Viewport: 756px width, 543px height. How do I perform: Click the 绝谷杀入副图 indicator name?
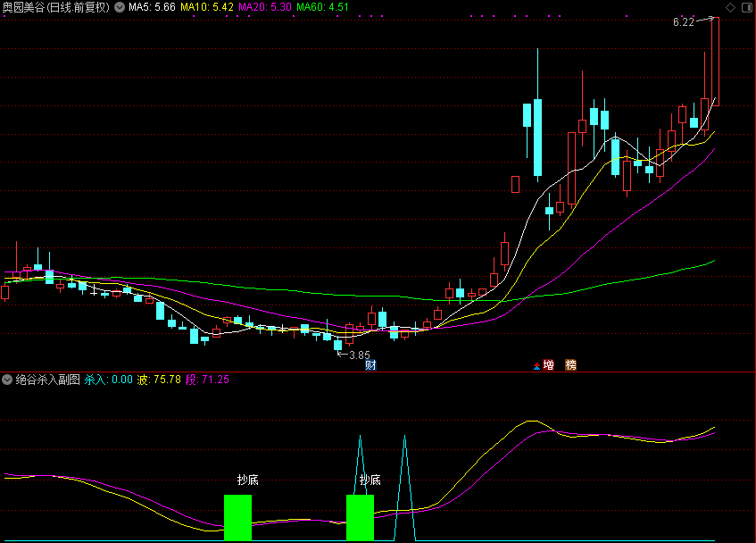(47, 380)
